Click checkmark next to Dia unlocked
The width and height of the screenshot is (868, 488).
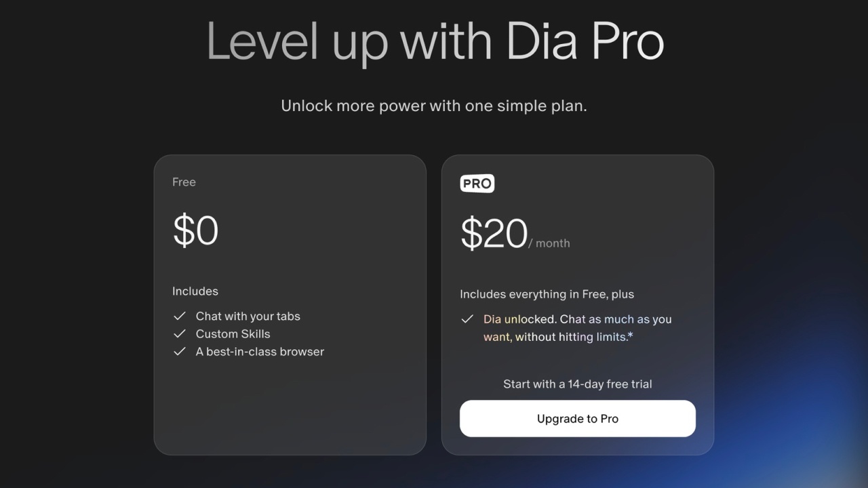467,319
